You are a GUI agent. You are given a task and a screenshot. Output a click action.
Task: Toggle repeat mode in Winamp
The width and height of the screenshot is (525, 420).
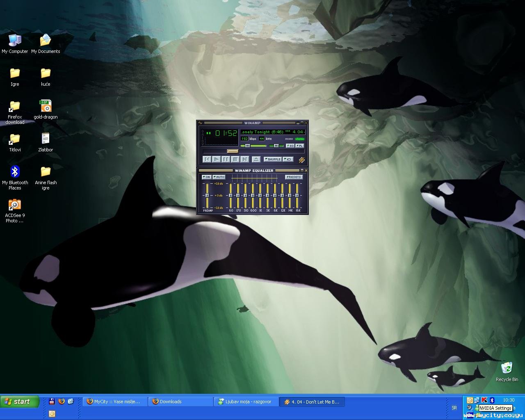[x=288, y=159]
